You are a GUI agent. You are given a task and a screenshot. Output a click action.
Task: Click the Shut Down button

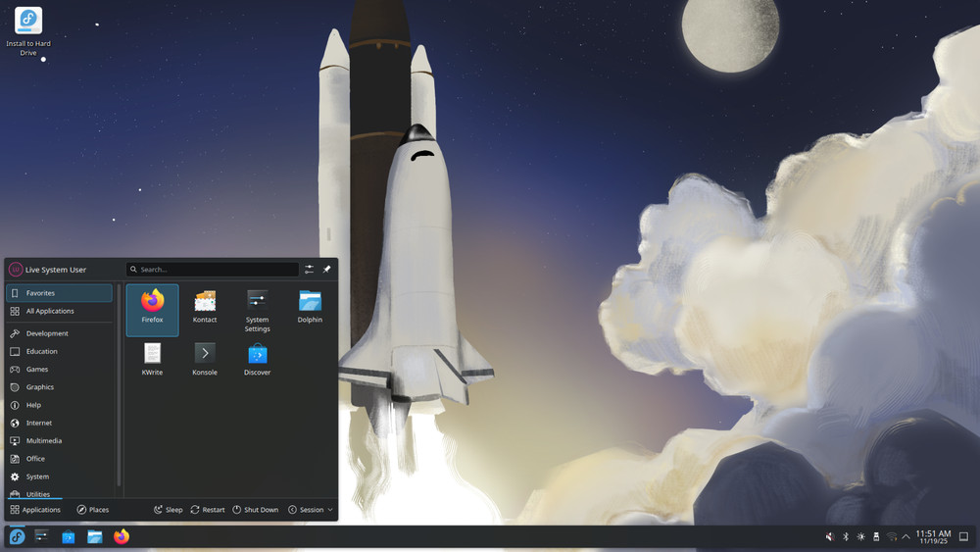256,510
